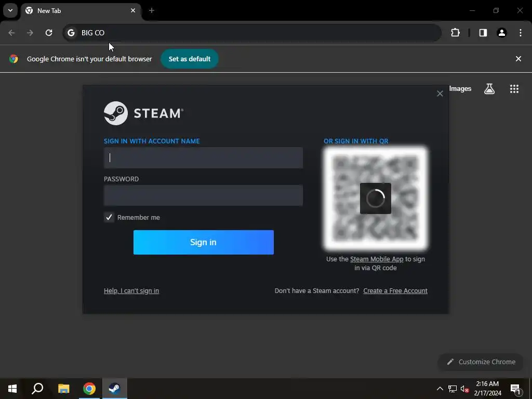
Task: Click the address bar containing BIG CO
Action: (x=252, y=33)
